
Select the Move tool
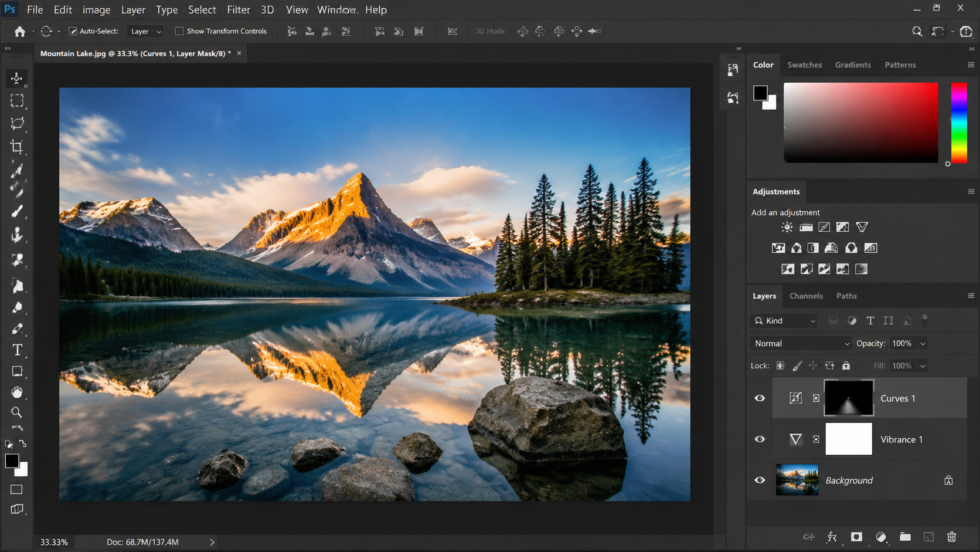click(x=16, y=78)
